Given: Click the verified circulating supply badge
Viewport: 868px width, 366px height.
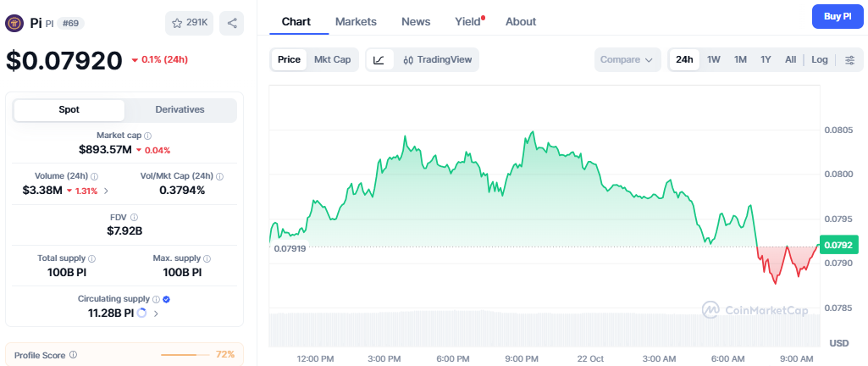Looking at the screenshot, I should pyautogui.click(x=167, y=299).
